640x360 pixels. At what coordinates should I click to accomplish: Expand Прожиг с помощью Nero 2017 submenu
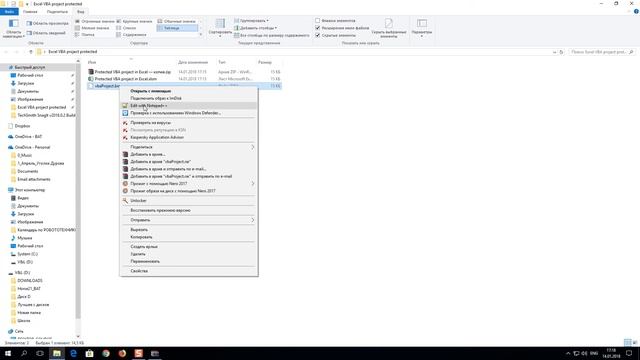(189, 184)
